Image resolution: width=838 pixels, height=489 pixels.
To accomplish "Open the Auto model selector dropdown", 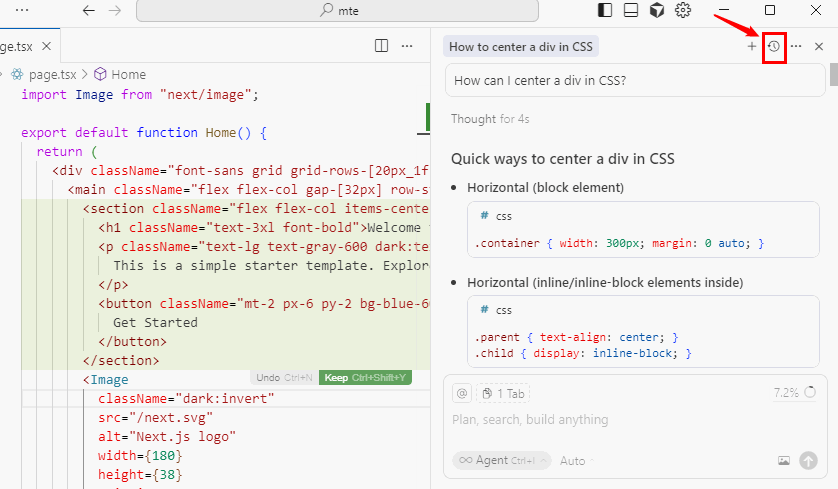I will pyautogui.click(x=576, y=460).
